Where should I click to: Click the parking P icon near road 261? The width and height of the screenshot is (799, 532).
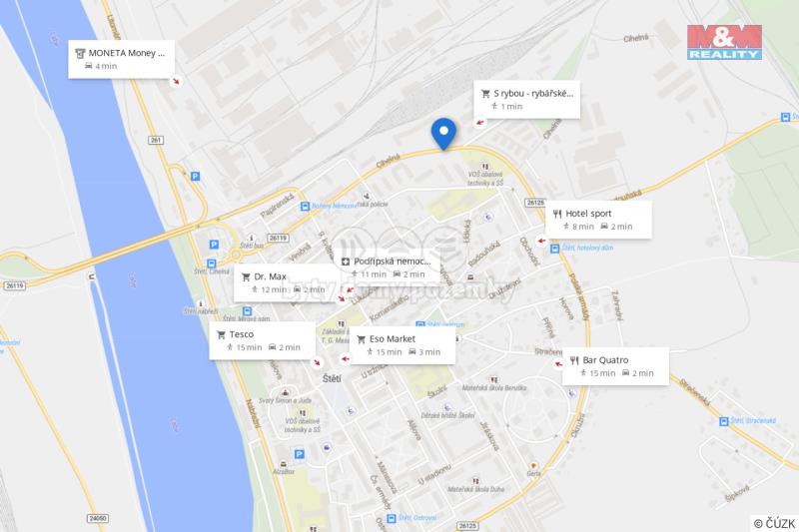pyautogui.click(x=195, y=176)
